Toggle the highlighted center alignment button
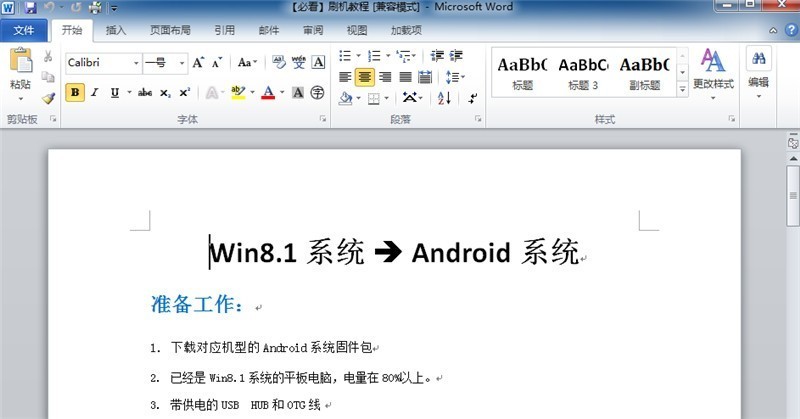The height and width of the screenshot is (419, 800). [364, 77]
